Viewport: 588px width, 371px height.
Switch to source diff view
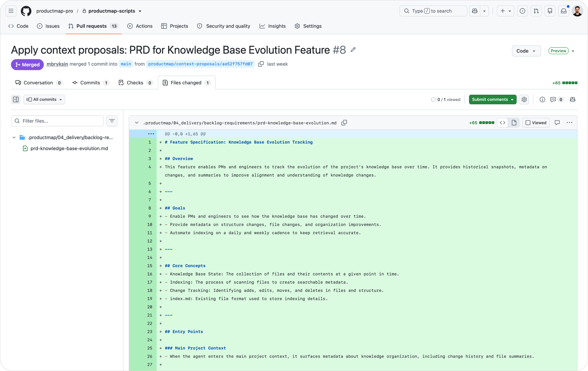502,123
